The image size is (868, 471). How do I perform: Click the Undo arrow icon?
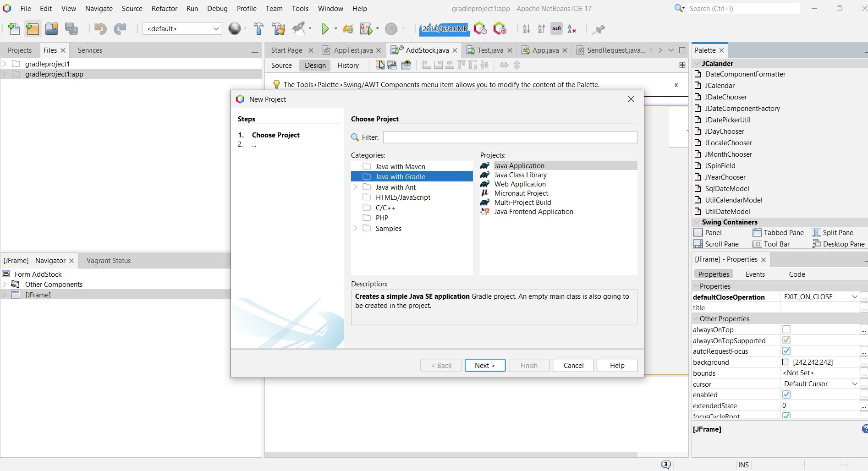(x=100, y=29)
